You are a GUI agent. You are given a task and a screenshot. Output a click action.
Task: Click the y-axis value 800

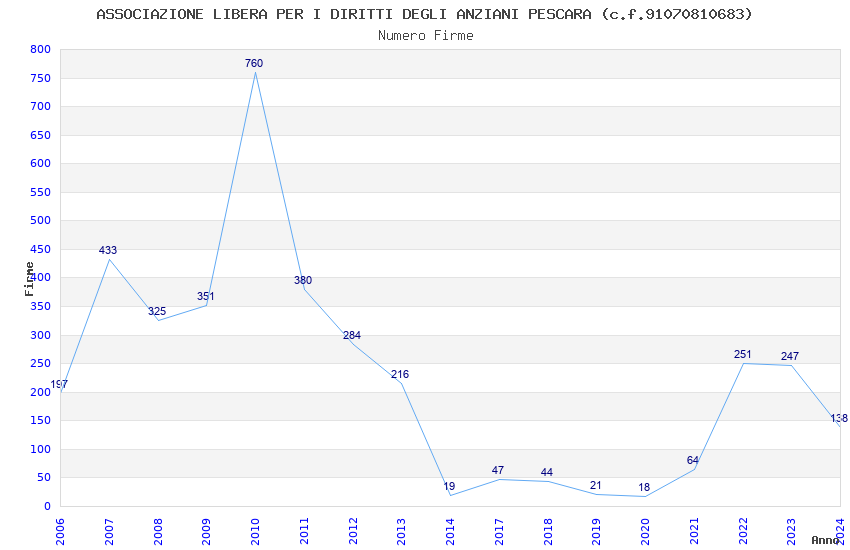point(41,49)
